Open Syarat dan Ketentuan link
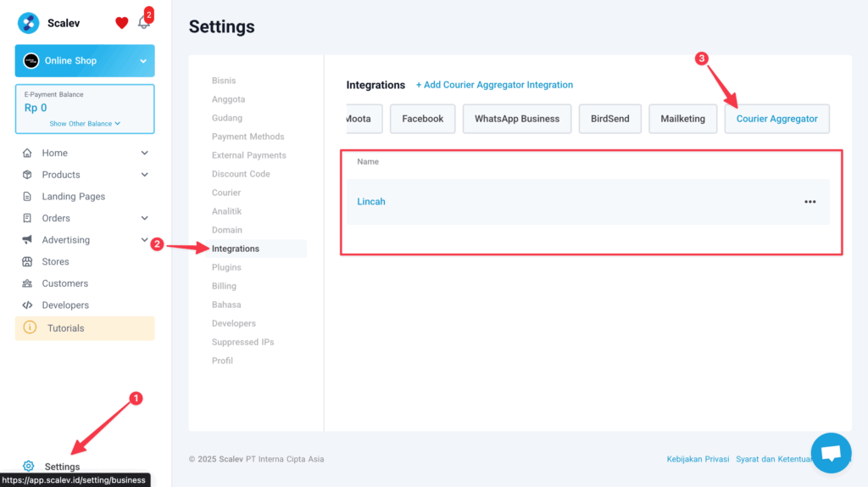The height and width of the screenshot is (487, 868). tap(775, 459)
